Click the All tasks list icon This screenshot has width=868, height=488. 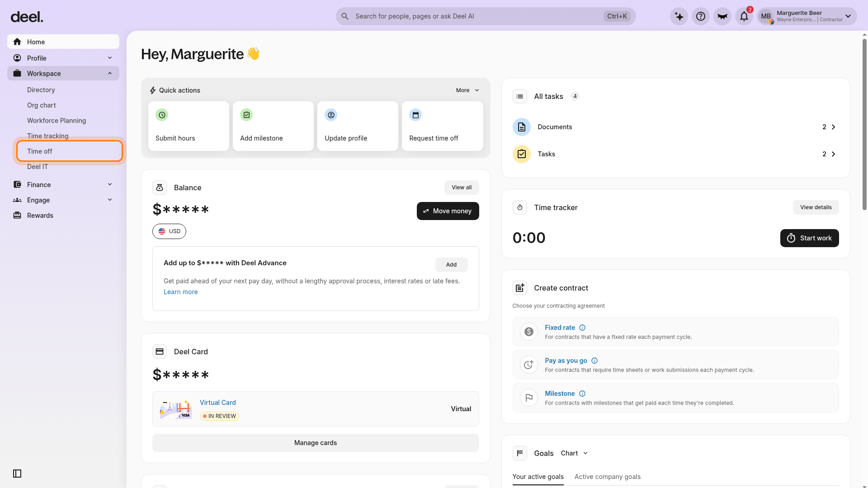point(520,96)
